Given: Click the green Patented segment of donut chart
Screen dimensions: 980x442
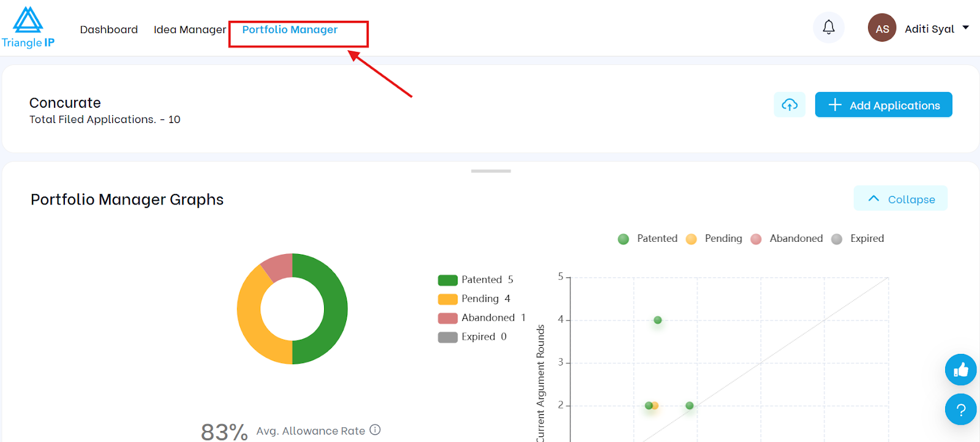Looking at the screenshot, I should point(335,309).
